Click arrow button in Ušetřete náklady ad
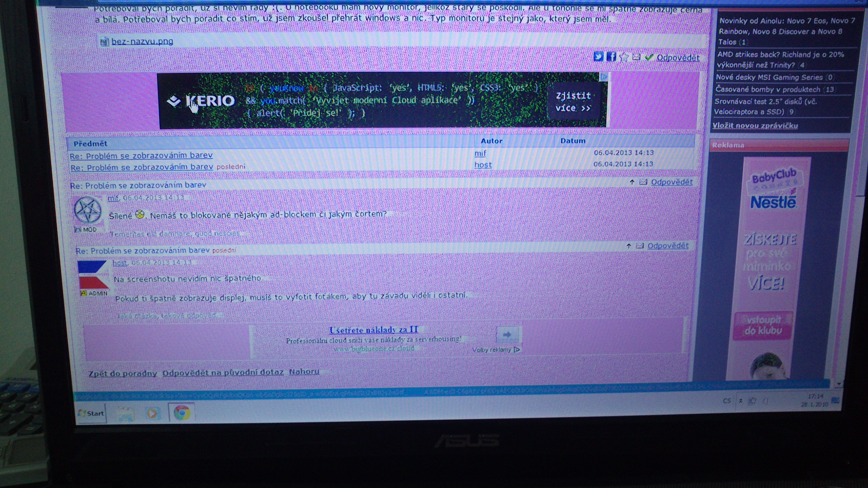Image resolution: width=868 pixels, height=488 pixels. tap(507, 335)
